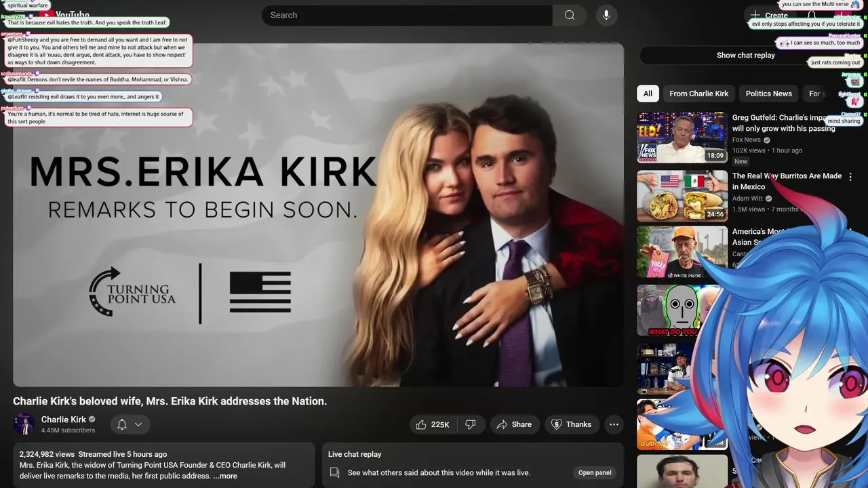The width and height of the screenshot is (868, 488).
Task: Open Greg Gutfeld video title
Action: [x=784, y=123]
